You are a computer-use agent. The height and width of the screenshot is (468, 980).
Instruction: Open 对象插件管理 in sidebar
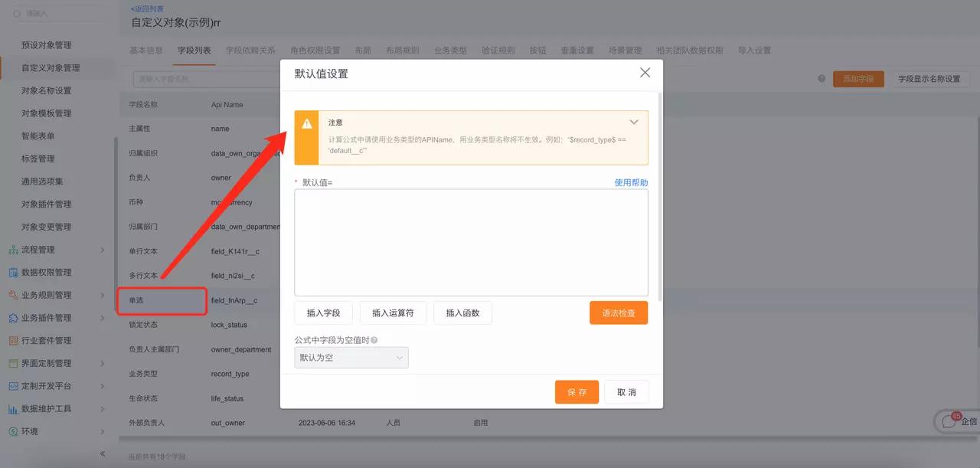pos(46,205)
